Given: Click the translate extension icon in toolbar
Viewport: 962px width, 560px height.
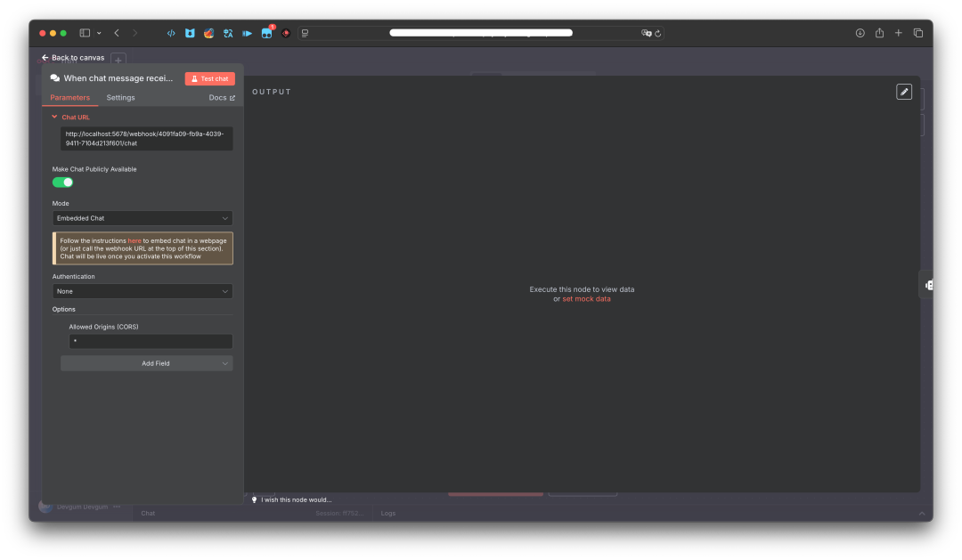Looking at the screenshot, I should 228,33.
